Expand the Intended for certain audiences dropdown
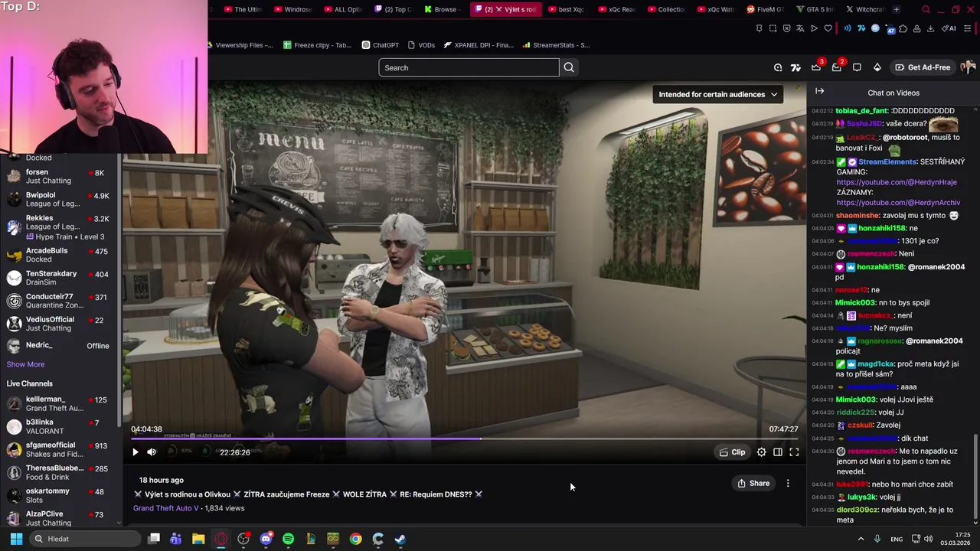This screenshot has height=551, width=980. 717,94
